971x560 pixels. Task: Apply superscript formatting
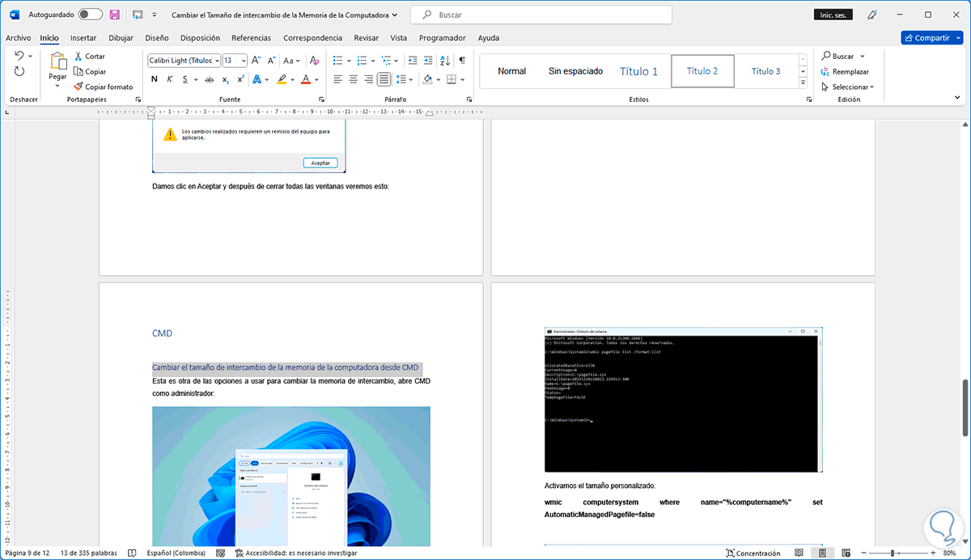tap(240, 79)
